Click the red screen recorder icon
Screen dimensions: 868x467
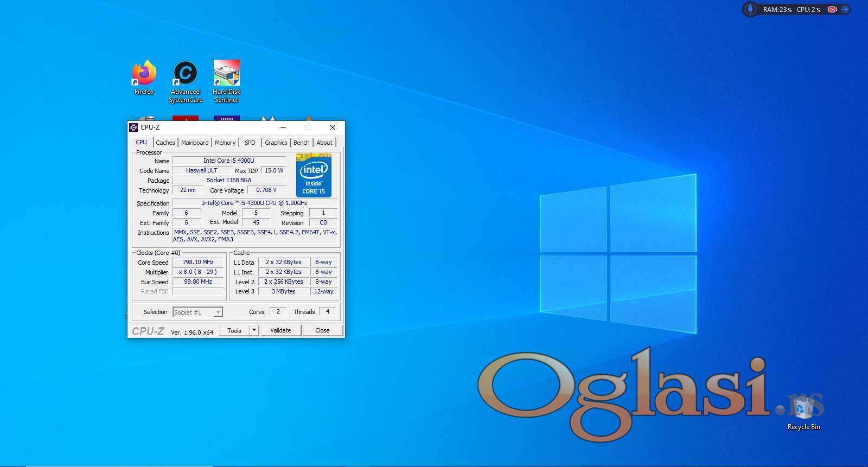tap(832, 9)
